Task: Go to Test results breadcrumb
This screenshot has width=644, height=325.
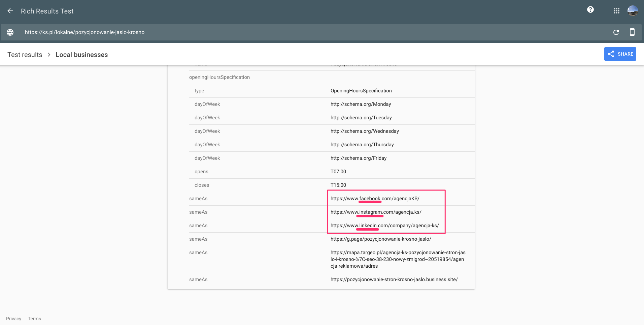Action: [25, 55]
